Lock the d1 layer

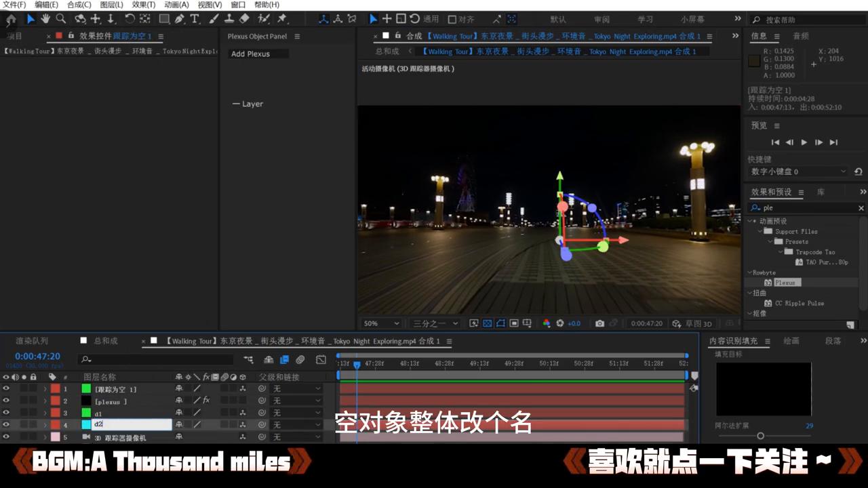coord(34,412)
